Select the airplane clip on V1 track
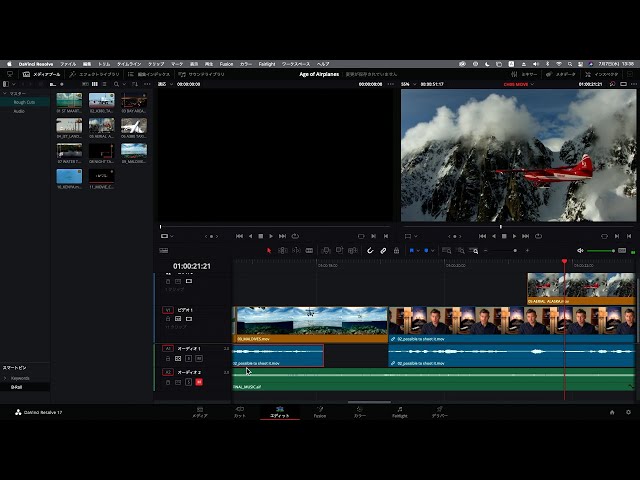The width and height of the screenshot is (640, 480). (x=310, y=322)
